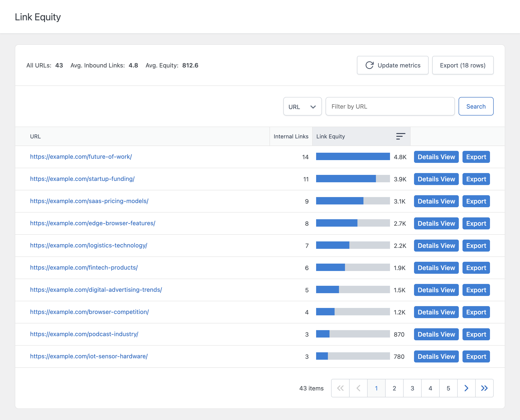Jump to last page double-chevron icon
This screenshot has width=520, height=420.
pyautogui.click(x=484, y=388)
